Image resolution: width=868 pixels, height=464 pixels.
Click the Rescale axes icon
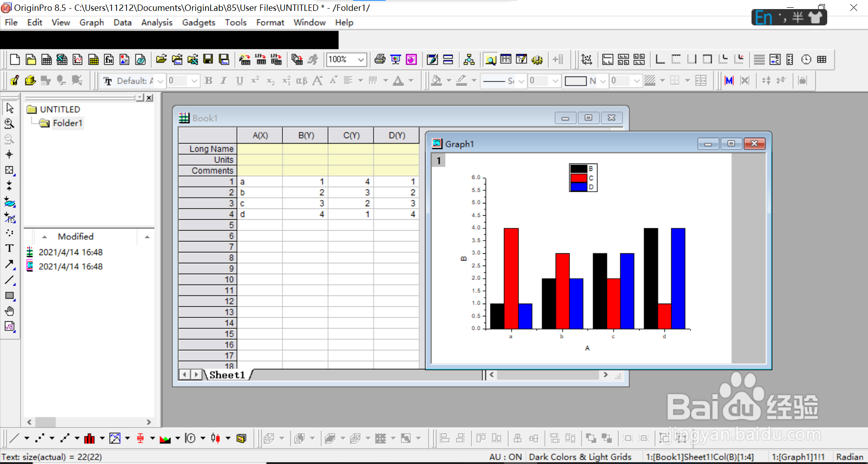(587, 59)
